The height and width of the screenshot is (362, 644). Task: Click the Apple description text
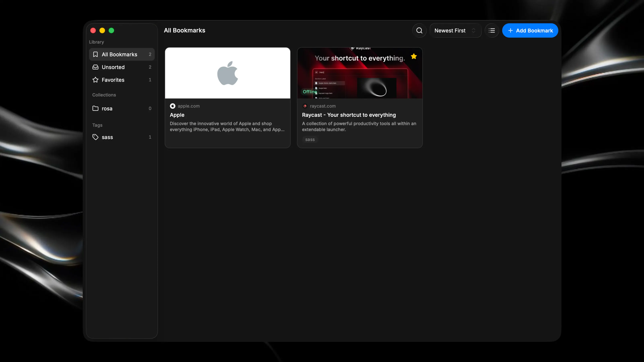point(227,127)
